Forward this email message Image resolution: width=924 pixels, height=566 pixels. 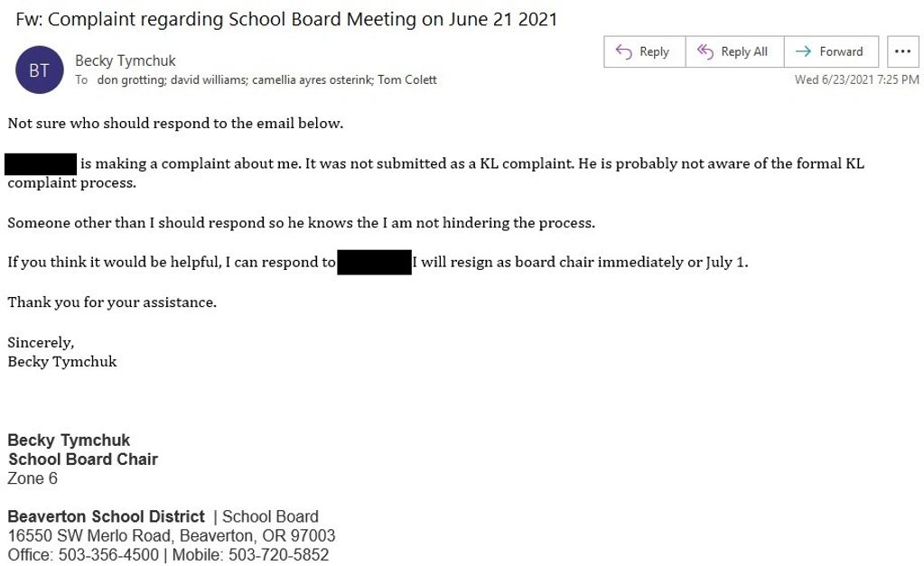[x=831, y=52]
